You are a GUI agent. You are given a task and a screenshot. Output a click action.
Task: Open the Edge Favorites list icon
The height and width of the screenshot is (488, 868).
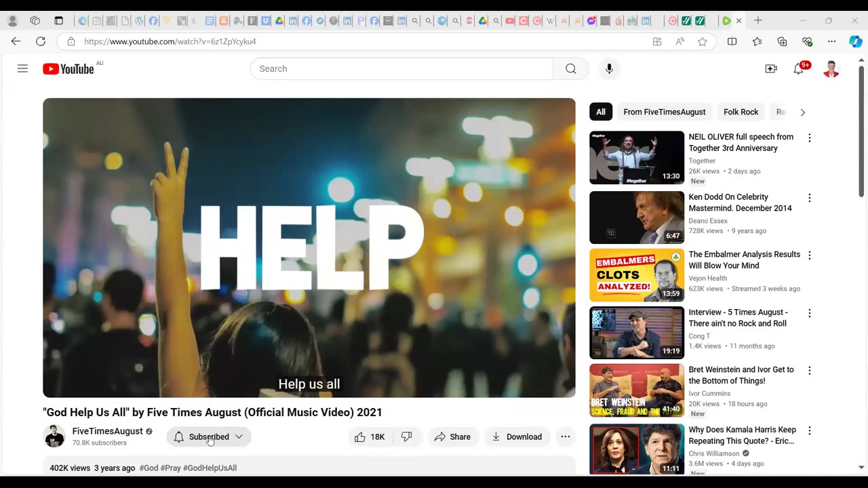757,41
